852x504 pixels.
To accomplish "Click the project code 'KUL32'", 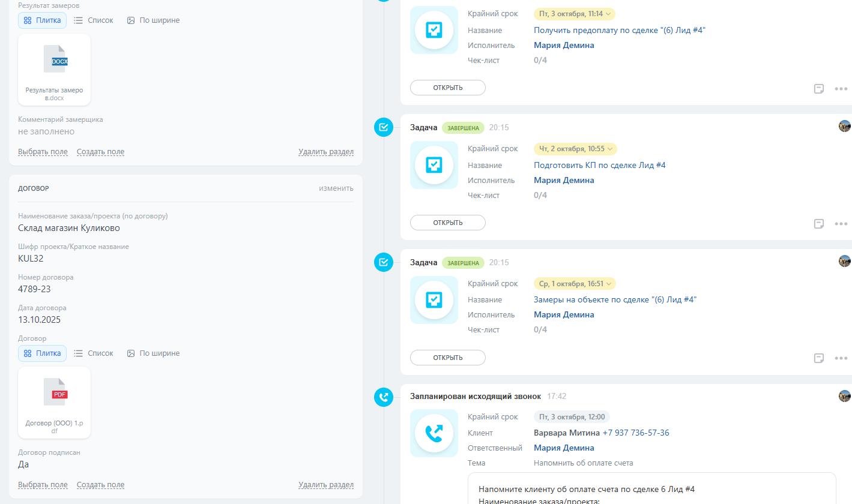I will coord(31,259).
